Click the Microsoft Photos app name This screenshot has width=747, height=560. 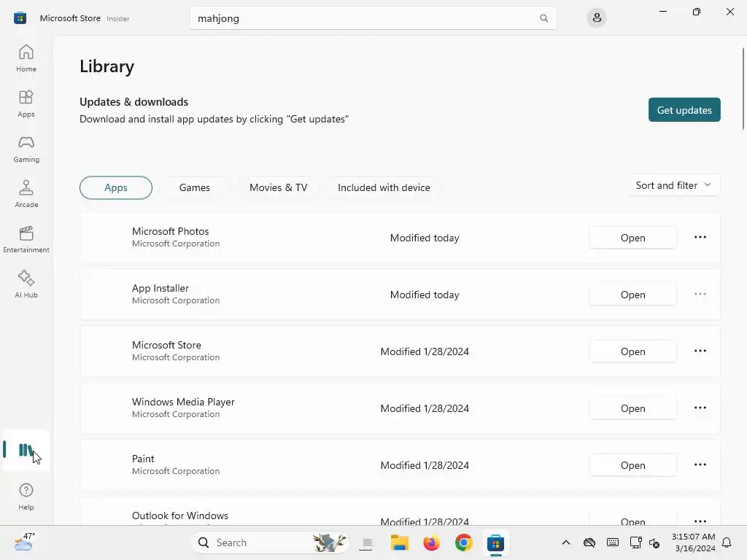tap(170, 231)
